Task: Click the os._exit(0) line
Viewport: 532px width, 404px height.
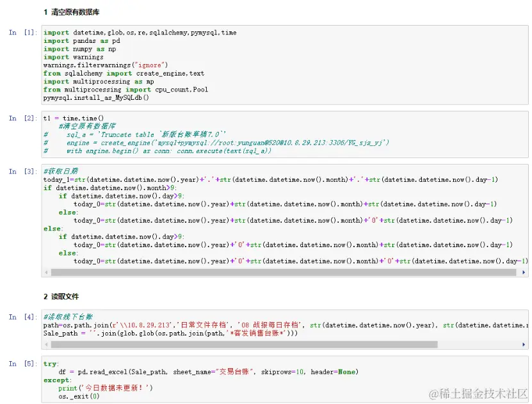Action: pyautogui.click(x=79, y=396)
